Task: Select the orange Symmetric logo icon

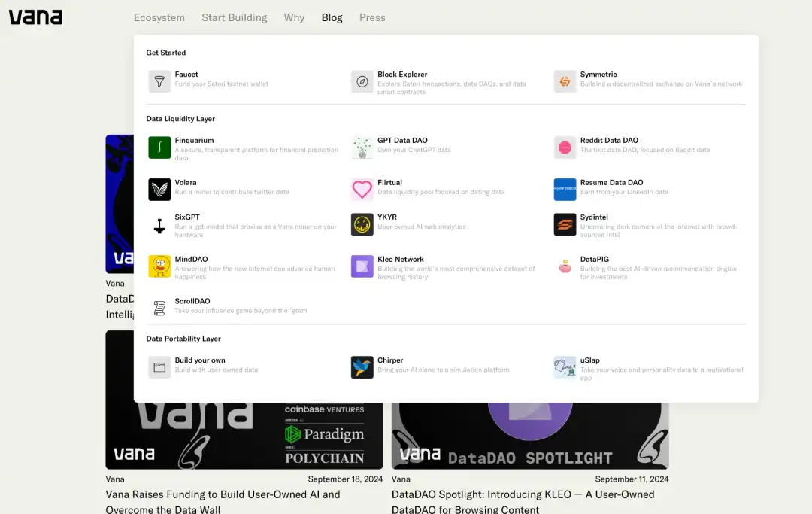Action: pyautogui.click(x=565, y=81)
